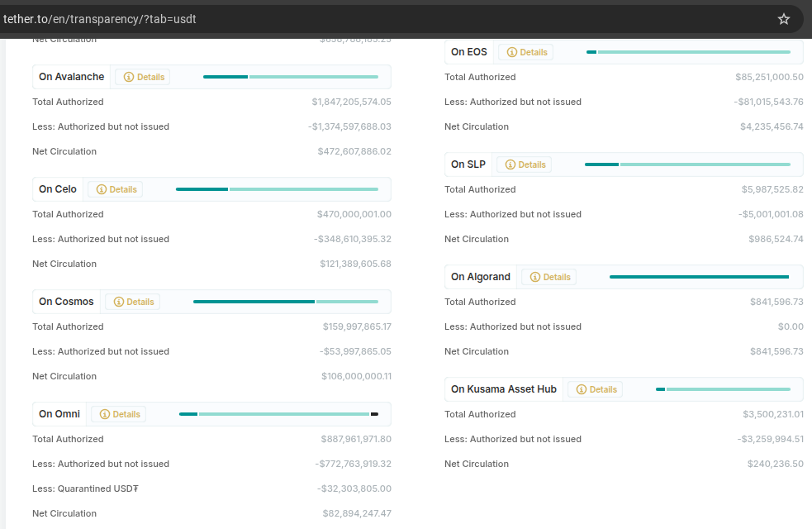
Task: Open Details for On Kusama Asset Hub
Action: coord(596,389)
